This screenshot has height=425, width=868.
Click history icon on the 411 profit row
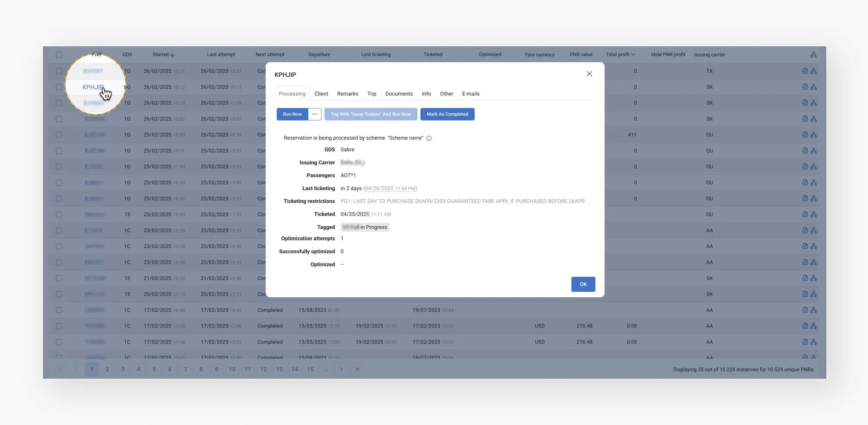[805, 135]
